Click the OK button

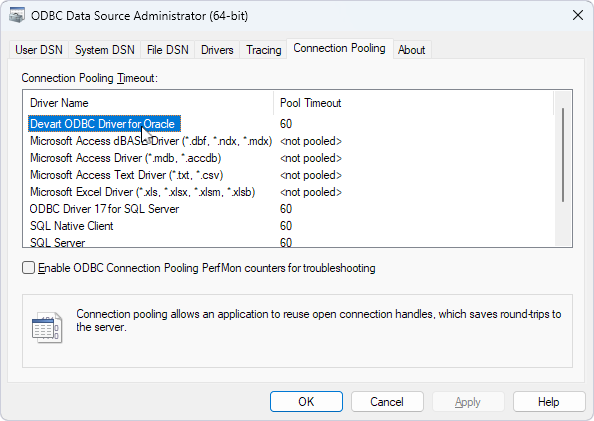[306, 401]
